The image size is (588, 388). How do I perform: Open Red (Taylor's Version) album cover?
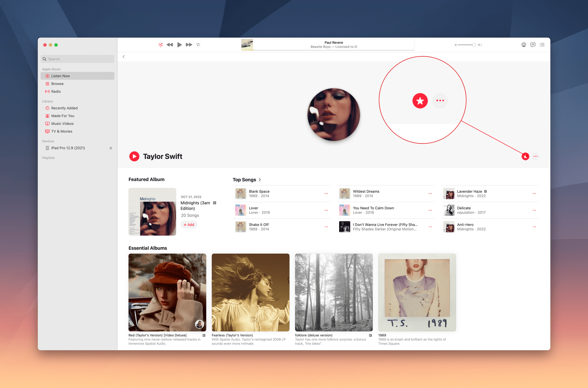167,292
